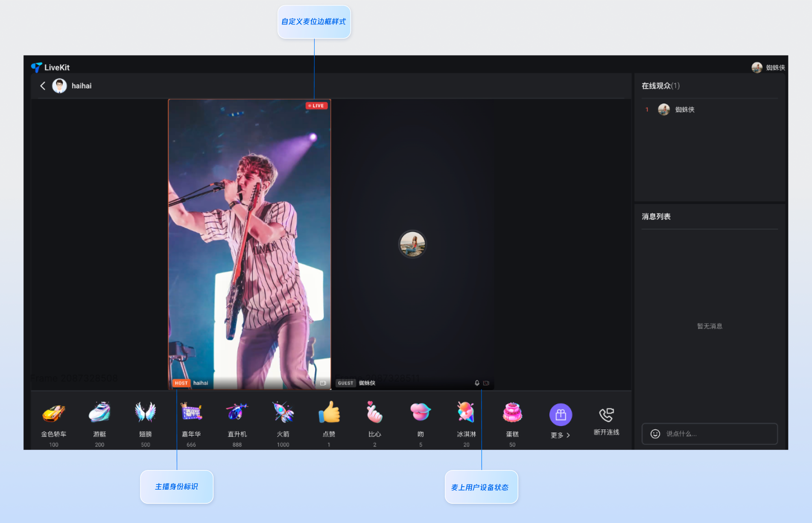Select the host's live video seat

click(249, 244)
